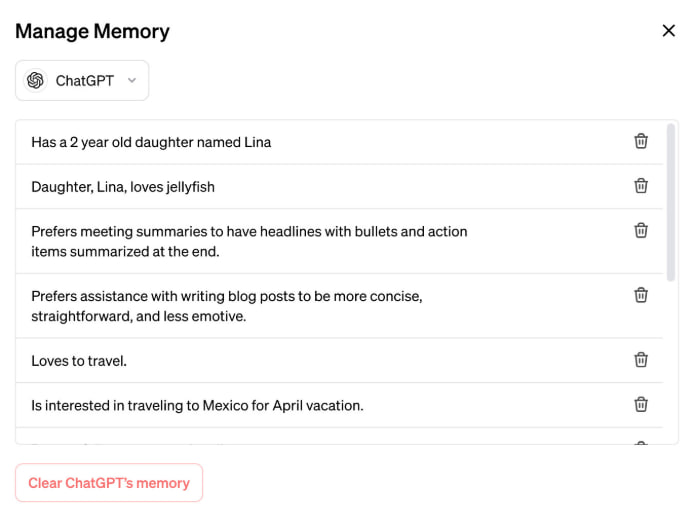This screenshot has height=524, width=697.
Task: Click the Manage Memory heading
Action: (92, 31)
